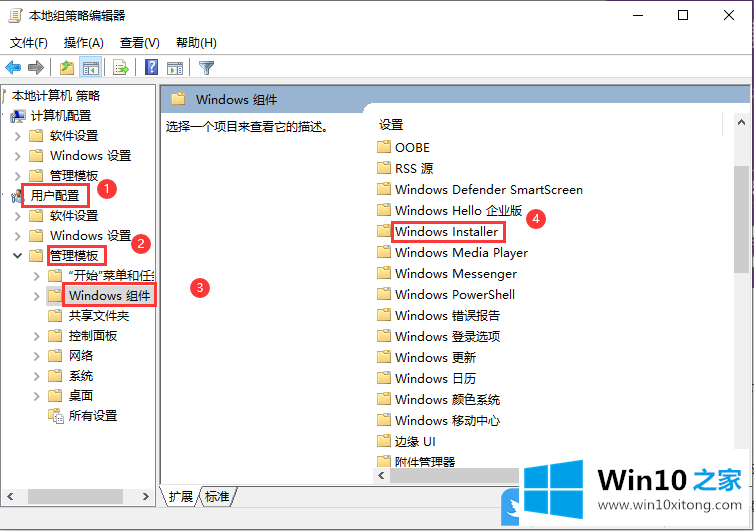
Task: Click the tree horizontal scrollbar right arrow
Action: tap(146, 496)
